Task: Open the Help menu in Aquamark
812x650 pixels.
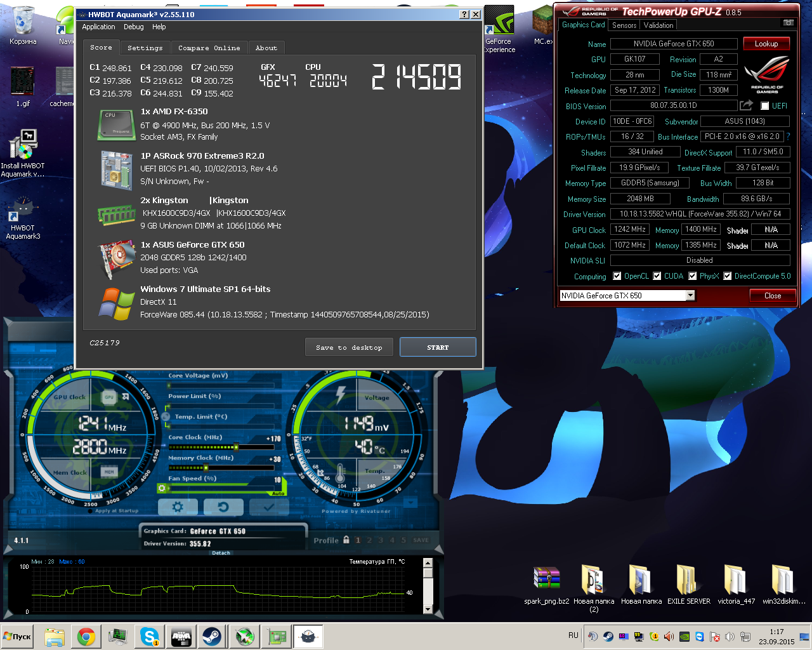Action: pyautogui.click(x=159, y=27)
